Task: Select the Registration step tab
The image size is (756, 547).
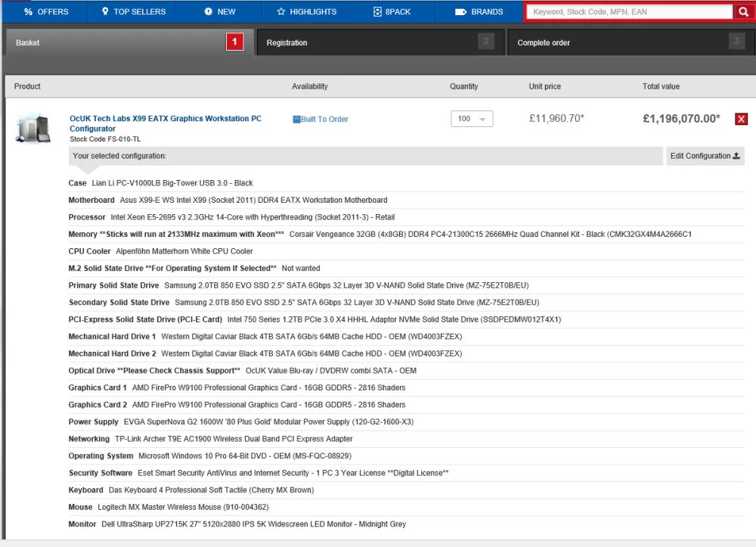Action: (x=380, y=42)
